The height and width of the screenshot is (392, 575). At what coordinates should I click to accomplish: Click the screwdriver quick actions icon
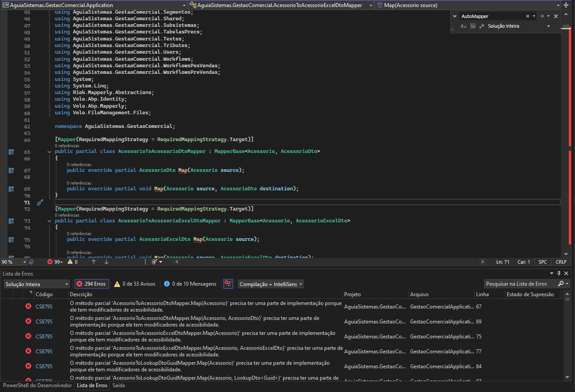[x=40, y=203]
